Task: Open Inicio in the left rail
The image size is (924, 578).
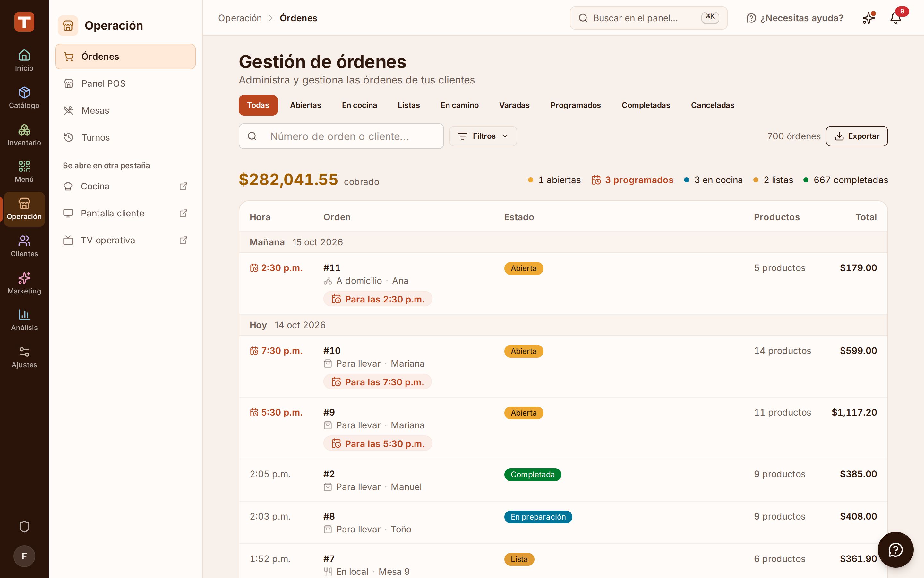Action: [x=24, y=60]
